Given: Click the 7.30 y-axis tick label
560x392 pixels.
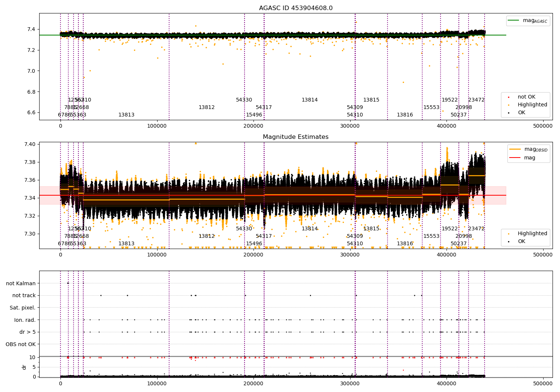Looking at the screenshot, I should (30, 234).
